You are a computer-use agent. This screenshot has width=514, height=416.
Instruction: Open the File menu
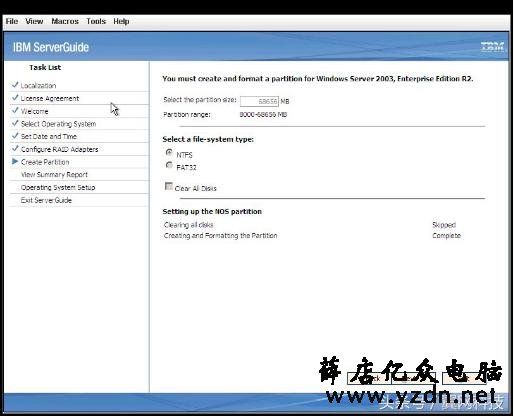(x=12, y=21)
